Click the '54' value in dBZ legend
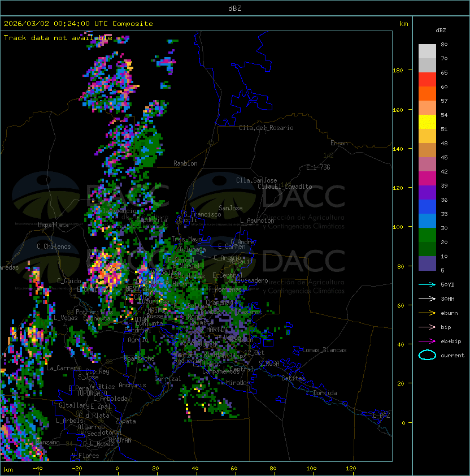The height and width of the screenshot is (476, 470). 444,115
